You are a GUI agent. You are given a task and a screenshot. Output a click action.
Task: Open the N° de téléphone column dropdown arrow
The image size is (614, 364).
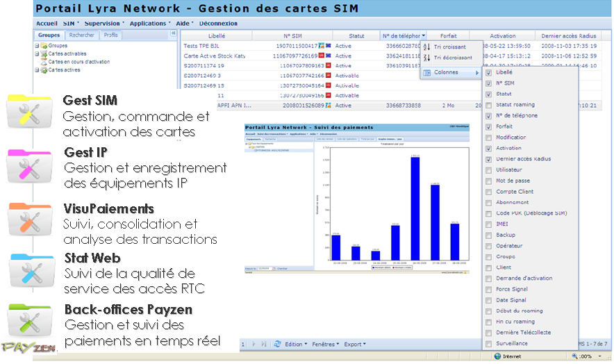point(423,35)
